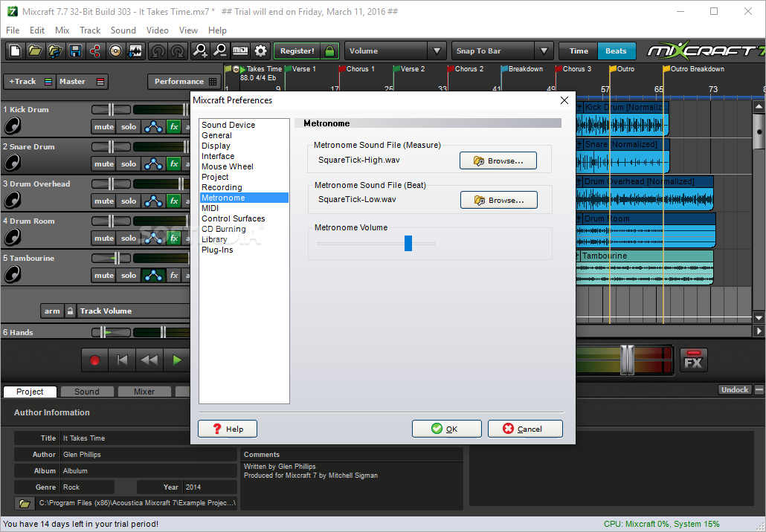Toggle fx on the Kick Drum track

click(174, 127)
